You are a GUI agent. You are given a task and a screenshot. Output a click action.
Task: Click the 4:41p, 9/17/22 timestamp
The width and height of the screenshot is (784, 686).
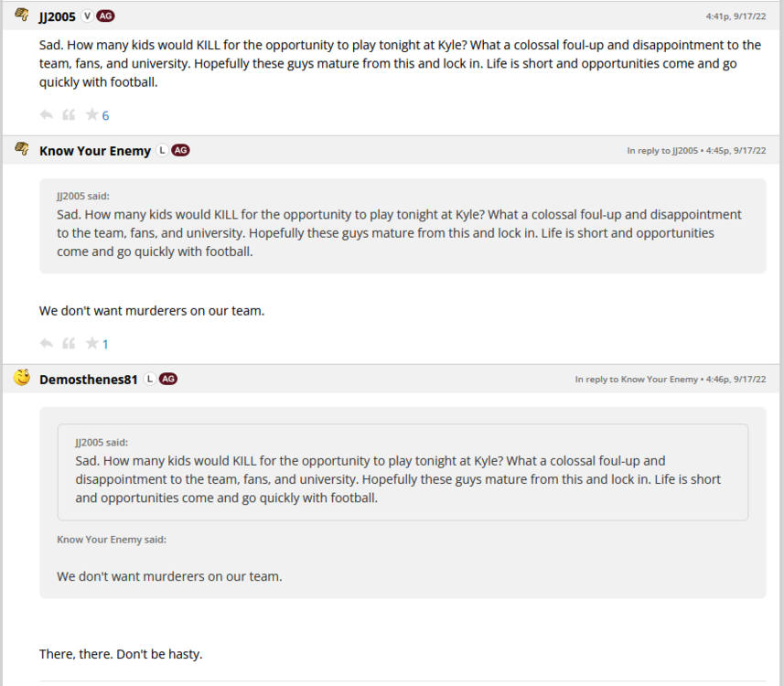tap(736, 16)
